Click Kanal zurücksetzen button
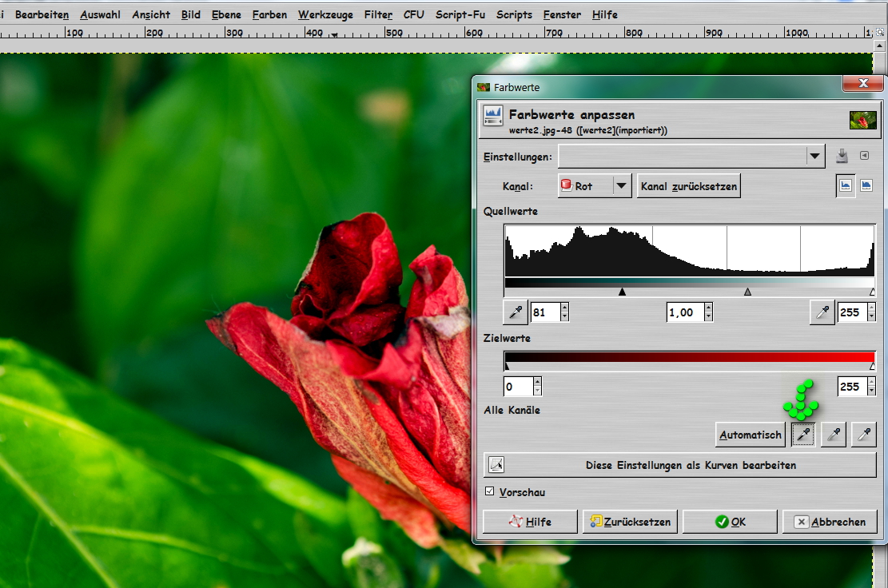This screenshot has width=888, height=588. click(x=688, y=186)
